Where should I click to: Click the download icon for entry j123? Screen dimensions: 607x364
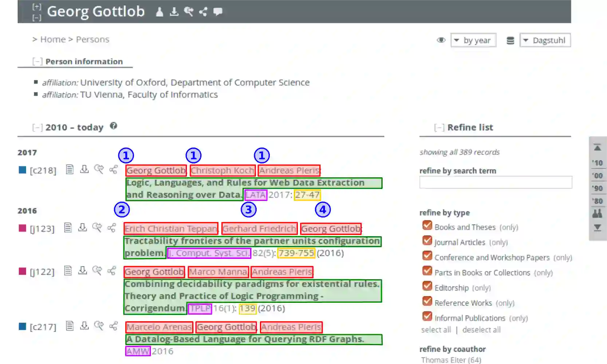tap(83, 227)
